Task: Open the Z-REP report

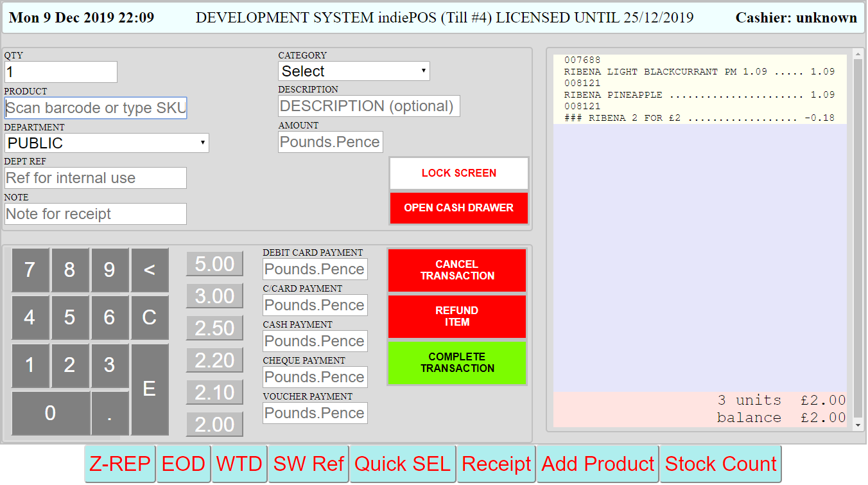Action: click(120, 464)
